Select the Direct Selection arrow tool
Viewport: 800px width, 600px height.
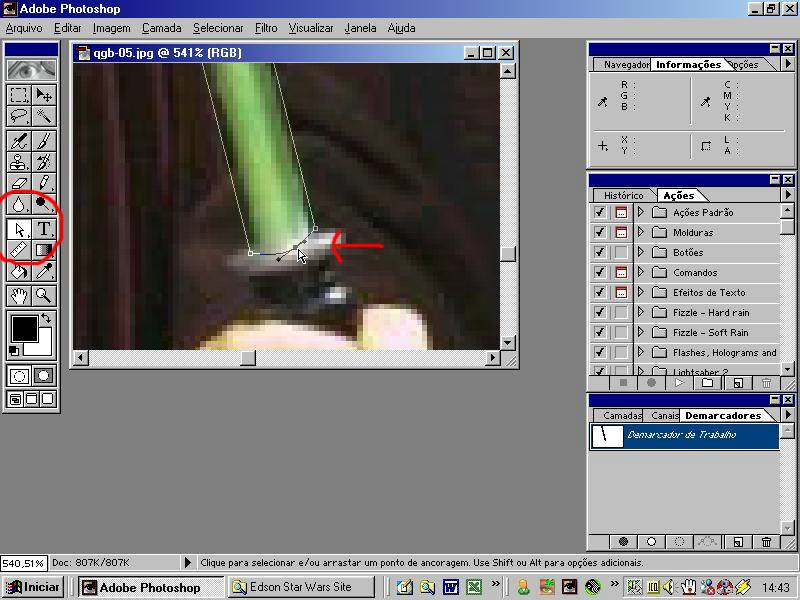[19, 230]
